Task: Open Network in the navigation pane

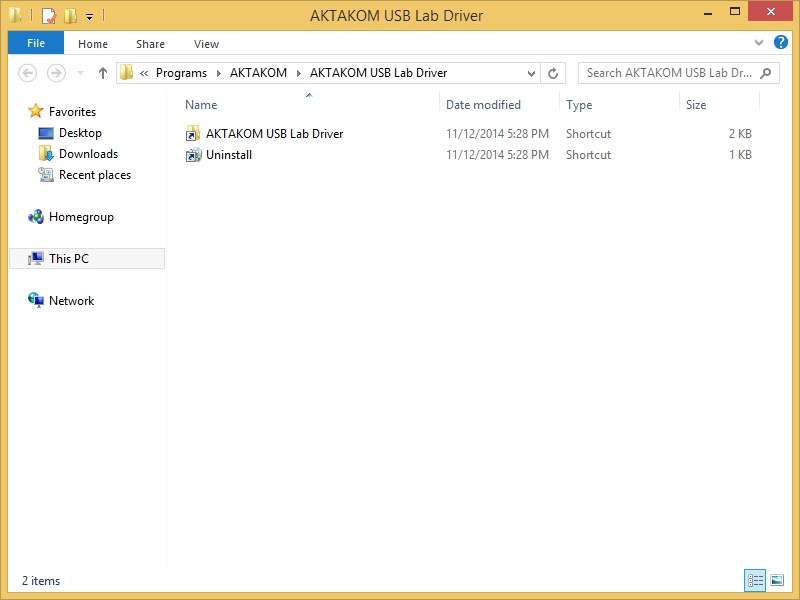Action: (x=71, y=301)
